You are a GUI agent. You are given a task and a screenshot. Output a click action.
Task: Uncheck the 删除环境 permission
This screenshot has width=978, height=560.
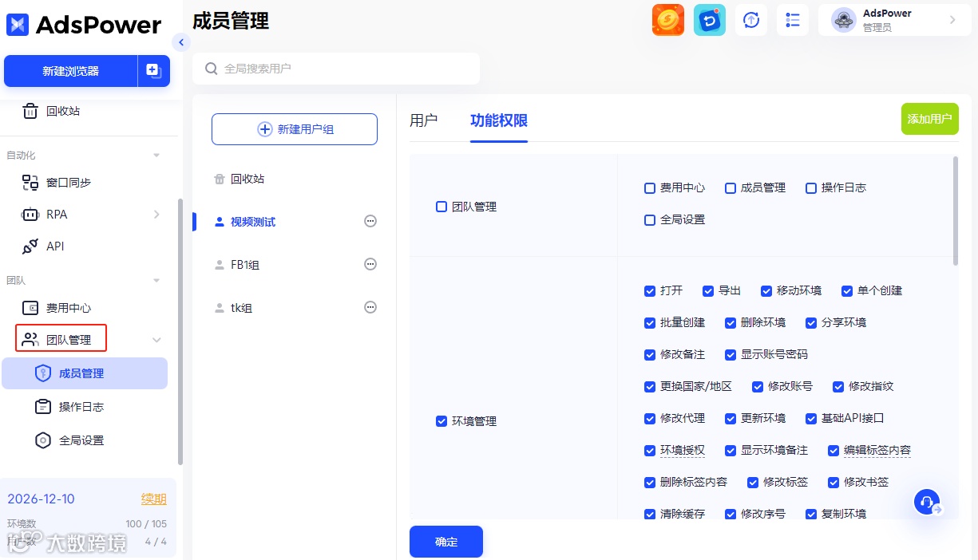(731, 323)
